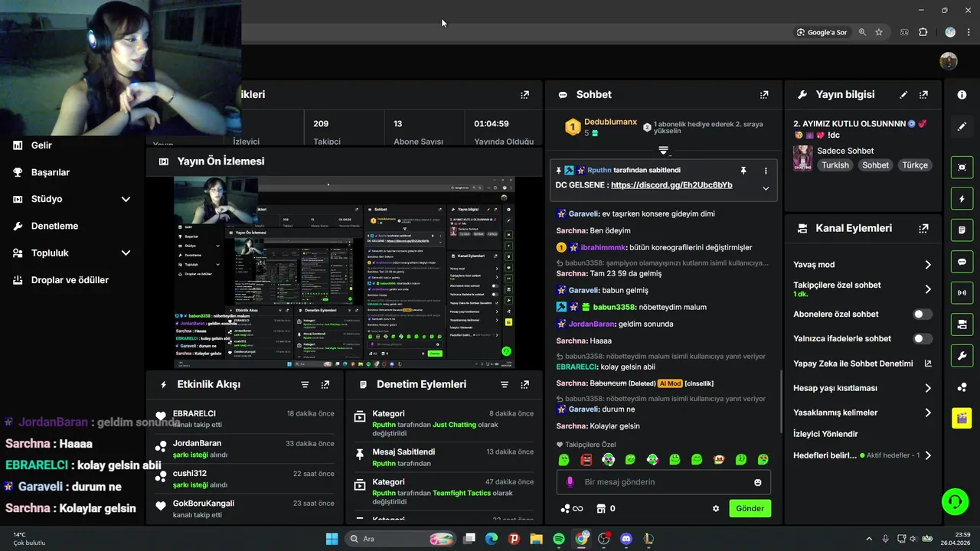Pop out the Etkinlik Akışı panel

click(325, 384)
